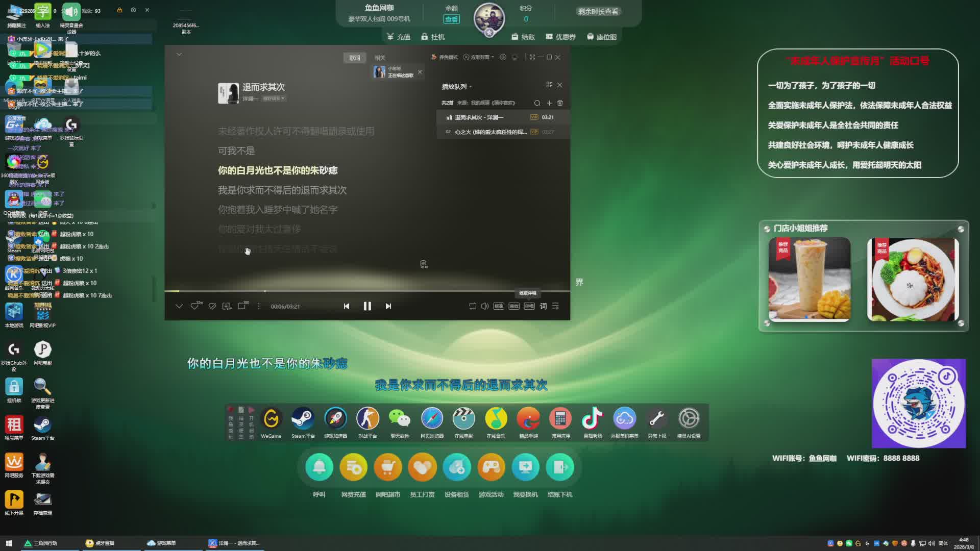The width and height of the screenshot is (980, 551).
Task: Click the VIP download icon in player
Action: coord(226,306)
